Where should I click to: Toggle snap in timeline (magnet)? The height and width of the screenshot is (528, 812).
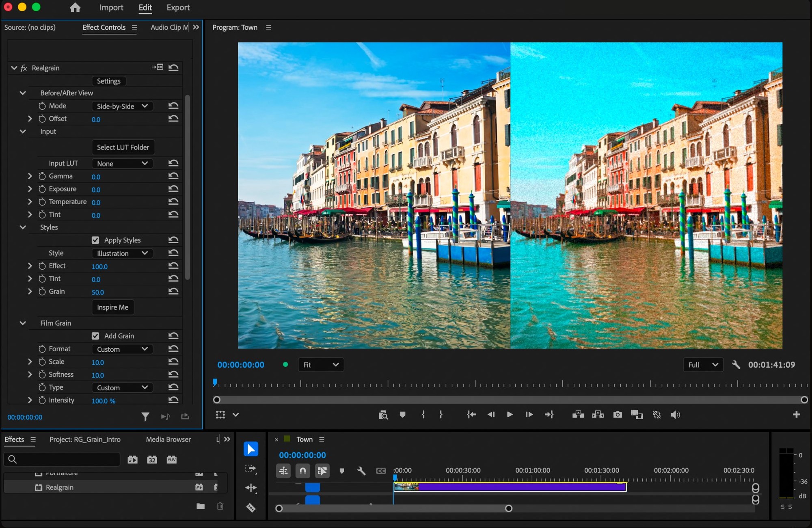click(x=303, y=471)
